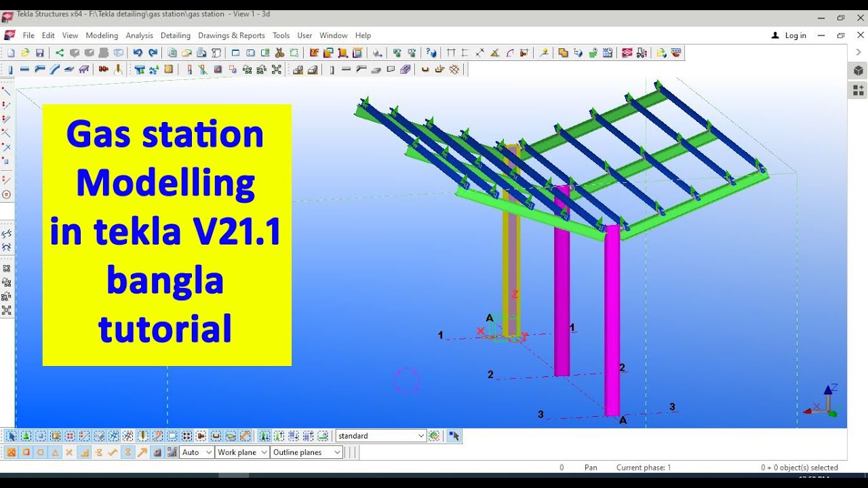Open the Window menu
868x488 pixels.
(333, 35)
